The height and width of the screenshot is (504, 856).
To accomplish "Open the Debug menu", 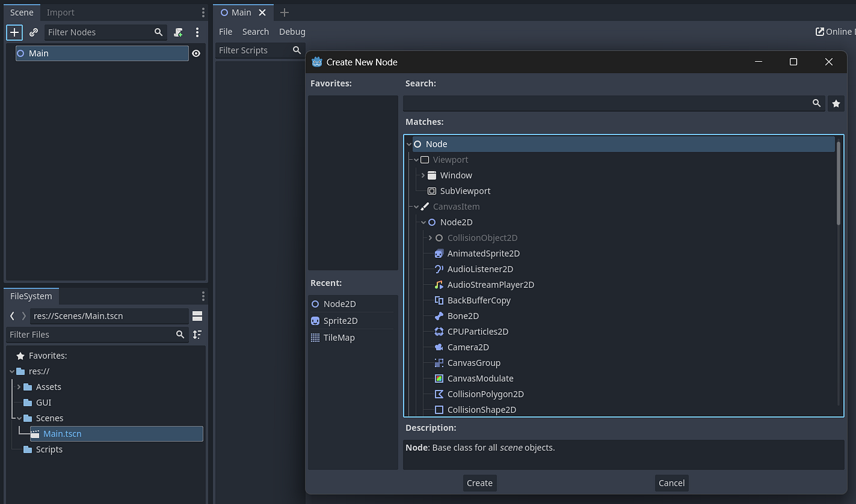I will tap(292, 32).
